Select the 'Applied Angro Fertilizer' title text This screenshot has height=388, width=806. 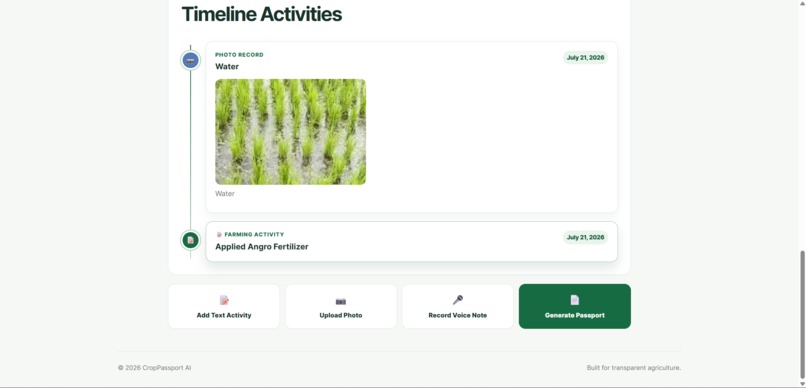pos(262,247)
